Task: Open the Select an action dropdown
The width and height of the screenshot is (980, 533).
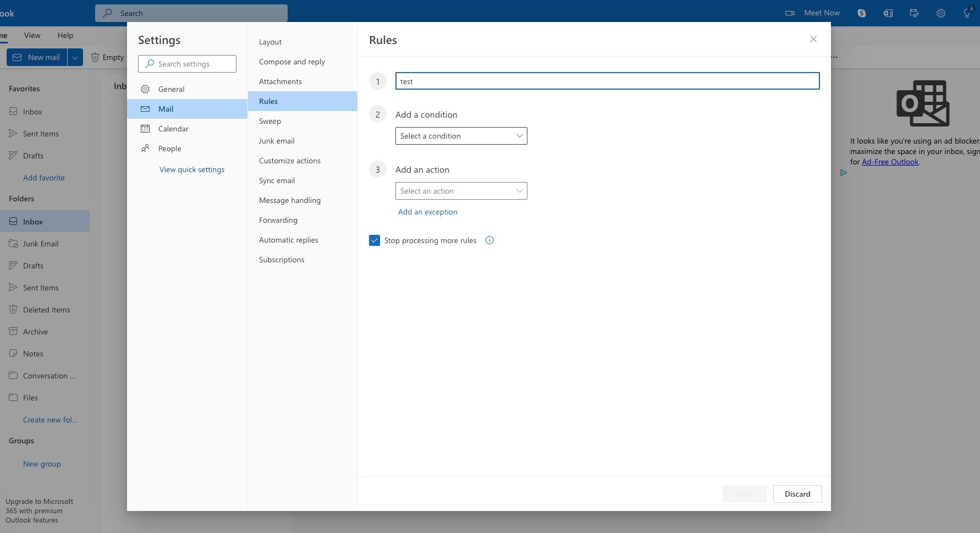Action: 461,191
